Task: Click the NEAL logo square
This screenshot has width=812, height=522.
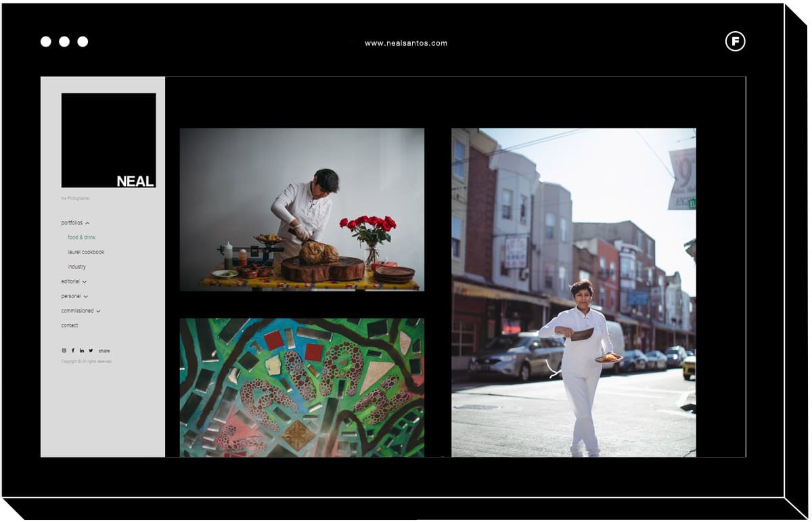Action: pyautogui.click(x=108, y=140)
